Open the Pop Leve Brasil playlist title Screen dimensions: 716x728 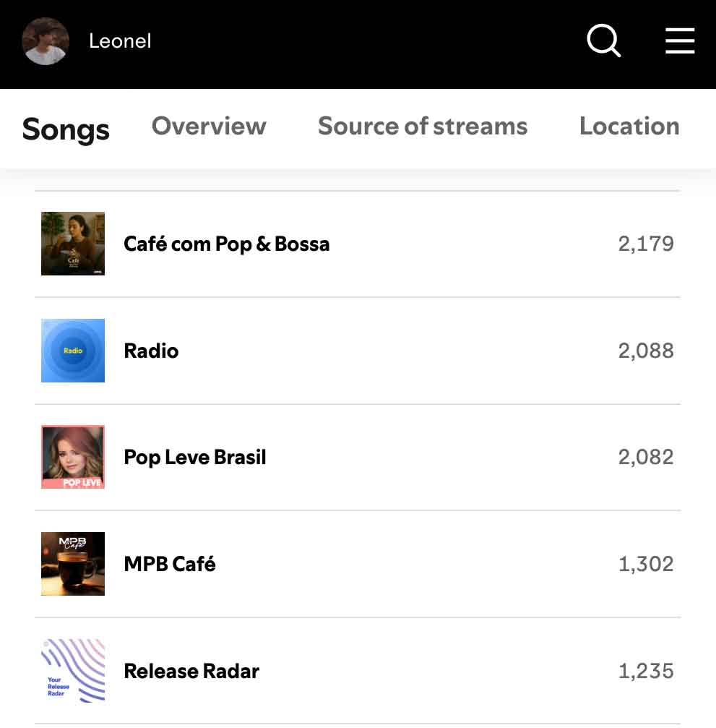coord(195,457)
